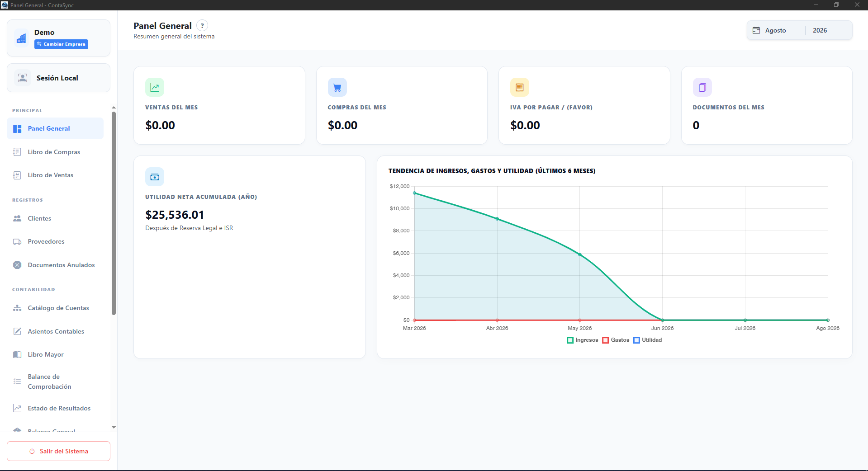
Task: Click the $25,536.01 utilidad value
Action: click(x=175, y=215)
